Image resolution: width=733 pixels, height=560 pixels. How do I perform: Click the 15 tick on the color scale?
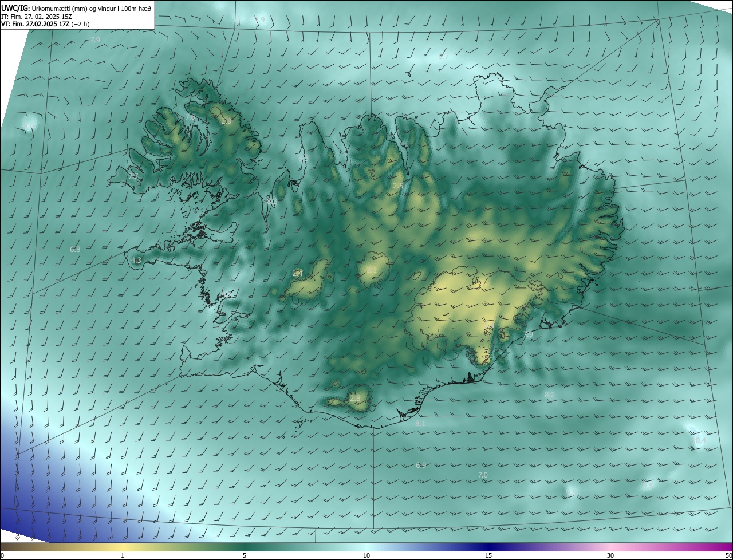(488, 555)
